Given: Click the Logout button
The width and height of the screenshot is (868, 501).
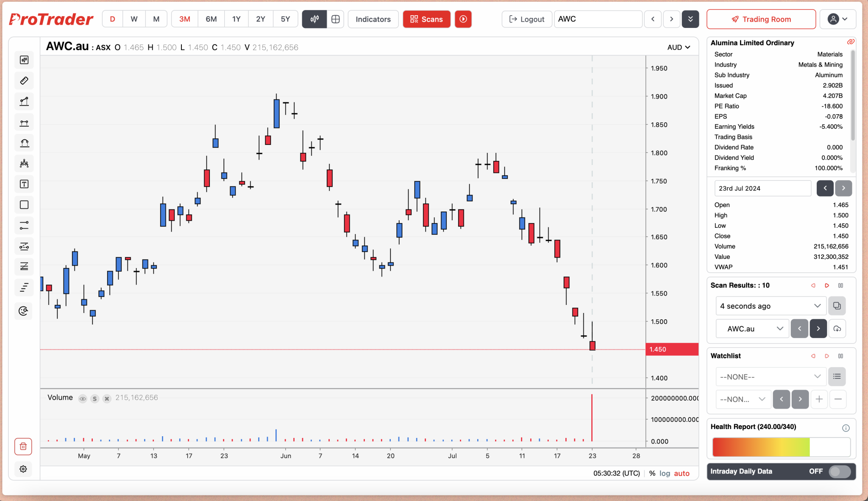Looking at the screenshot, I should 526,19.
